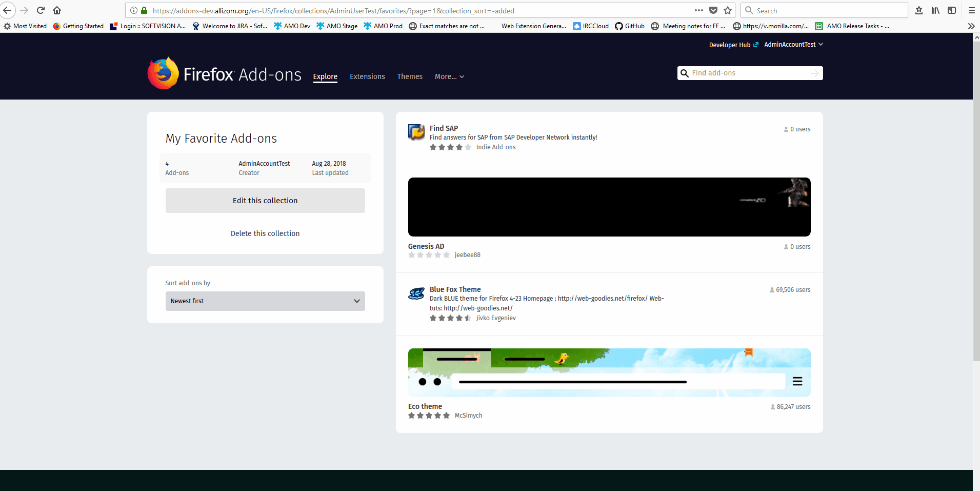This screenshot has height=491, width=980.
Task: Click the Delete this collection link
Action: pos(265,233)
